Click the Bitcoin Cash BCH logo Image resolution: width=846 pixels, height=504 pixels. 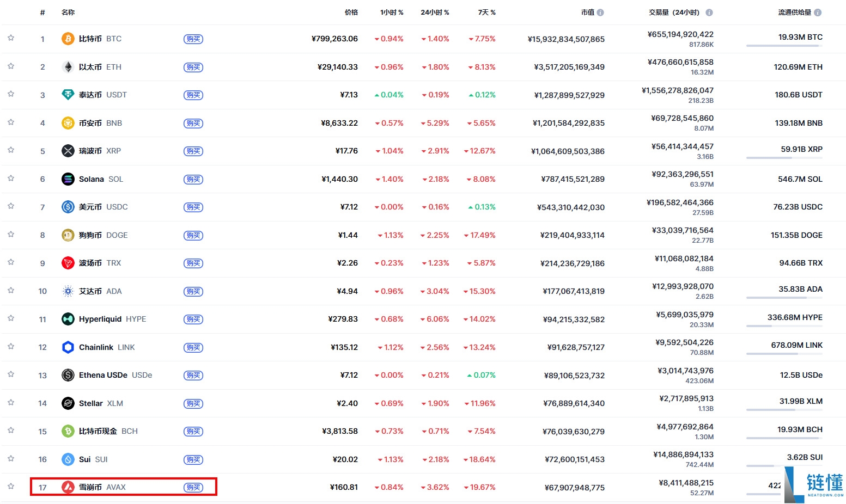click(x=68, y=431)
